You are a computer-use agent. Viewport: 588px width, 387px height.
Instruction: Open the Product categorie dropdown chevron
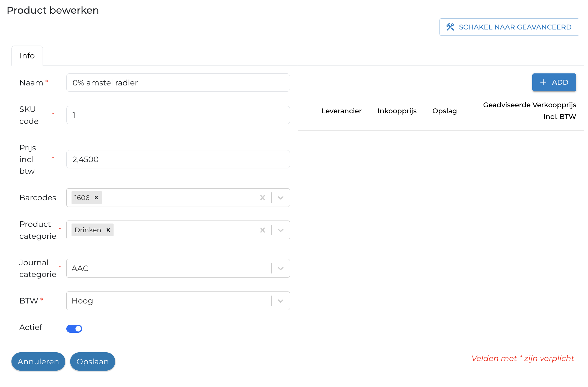coord(281,230)
